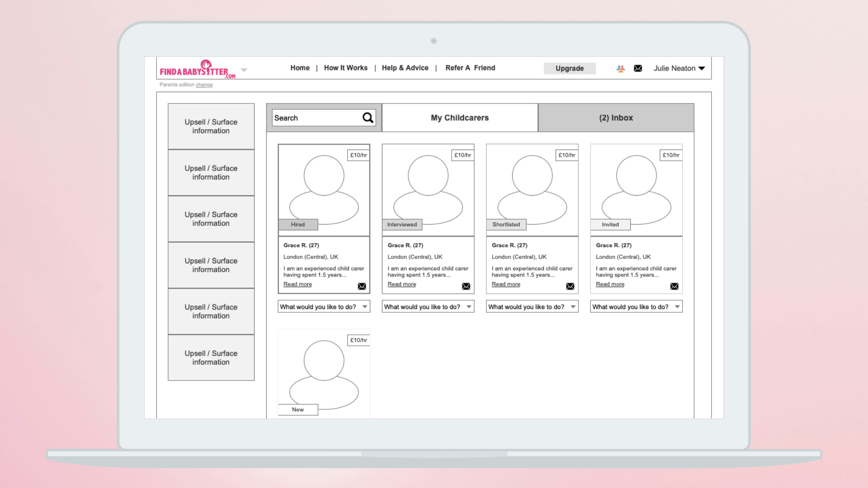The image size is (868, 488).
Task: Open the How It Works menu item
Action: coord(345,68)
